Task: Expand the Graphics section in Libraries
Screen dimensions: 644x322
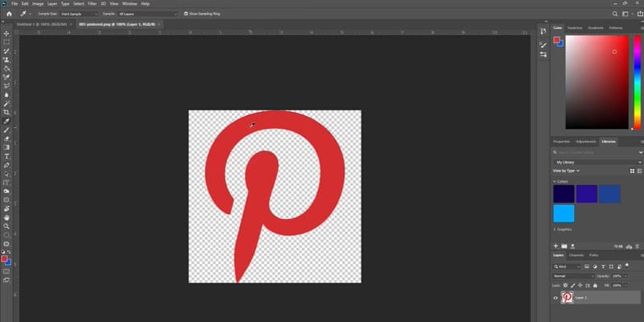Action: click(555, 229)
